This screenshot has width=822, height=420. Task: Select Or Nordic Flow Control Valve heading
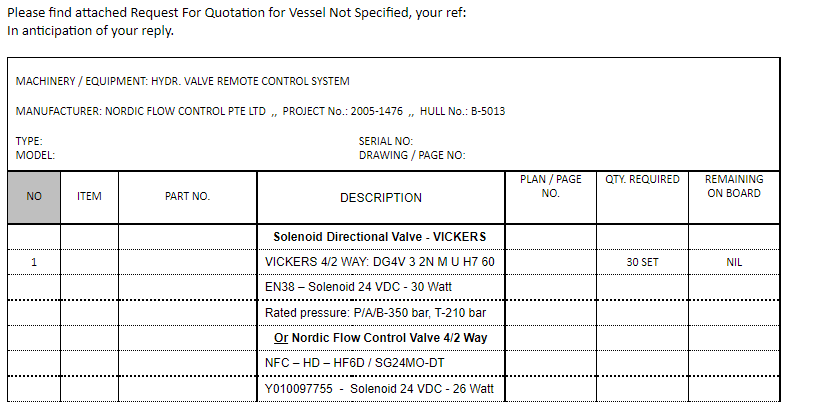tap(380, 338)
